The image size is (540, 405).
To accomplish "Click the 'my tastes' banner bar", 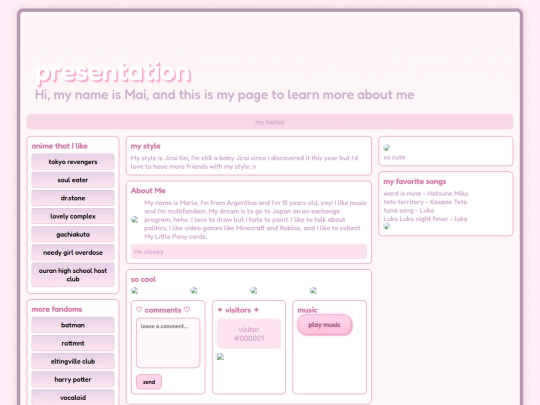I will [270, 122].
